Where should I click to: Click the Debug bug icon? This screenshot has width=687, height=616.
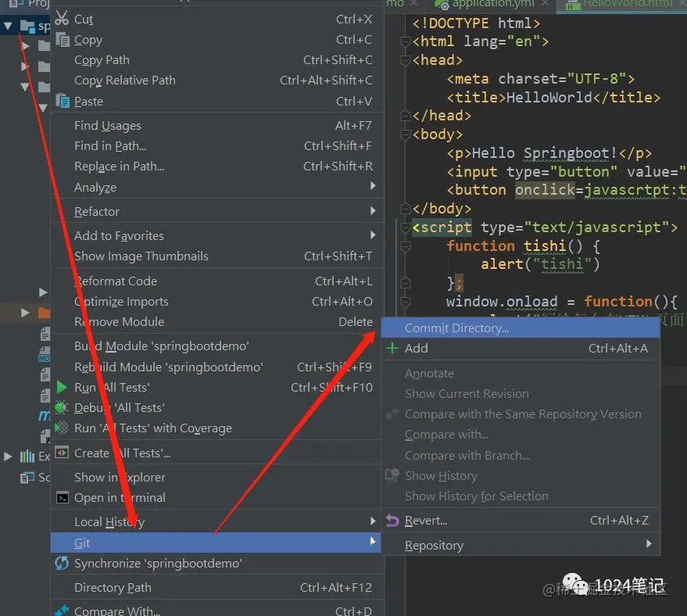[61, 408]
